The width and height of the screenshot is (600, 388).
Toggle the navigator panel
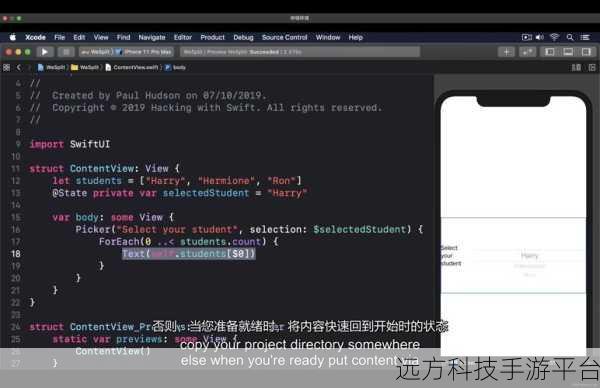point(549,52)
